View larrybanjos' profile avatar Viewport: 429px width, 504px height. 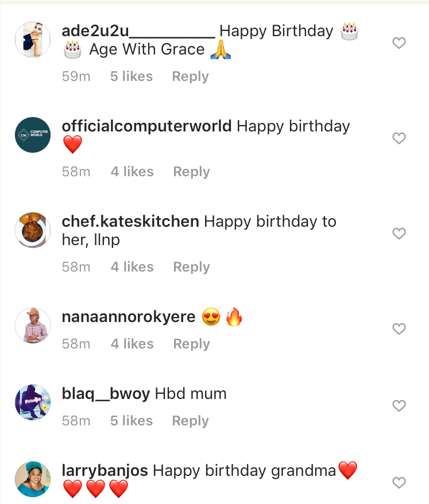click(x=33, y=479)
